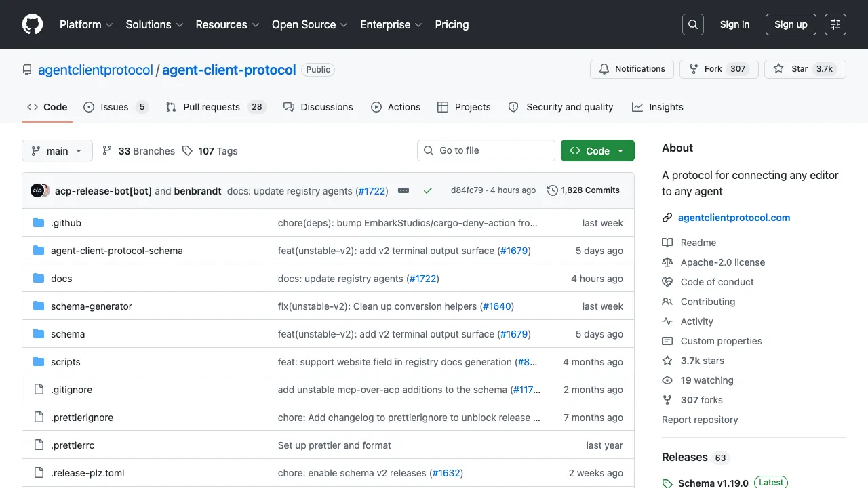This screenshot has height=488, width=868.
Task: Open agentclientprotocol owner link
Action: pos(96,70)
